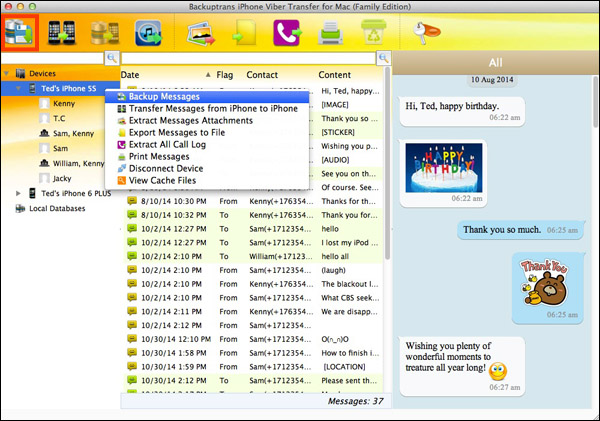Image resolution: width=600 pixels, height=421 pixels.
Task: Select the T.C contact in the tree
Action: coord(59,118)
